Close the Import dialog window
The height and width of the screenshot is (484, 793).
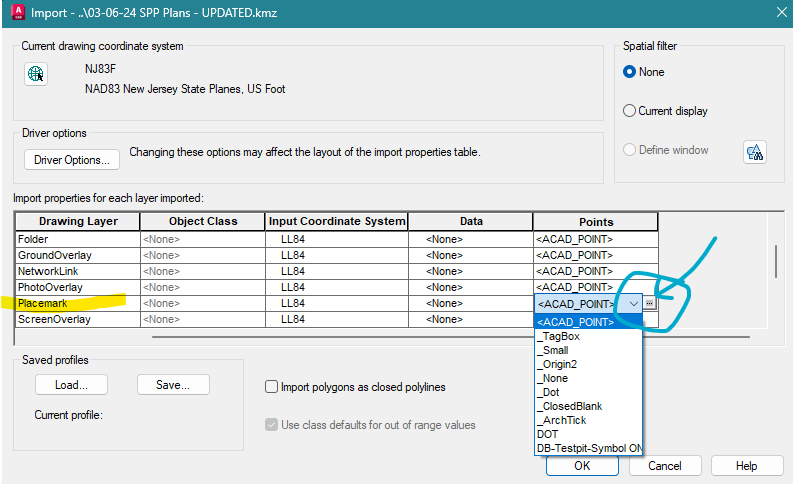click(782, 12)
